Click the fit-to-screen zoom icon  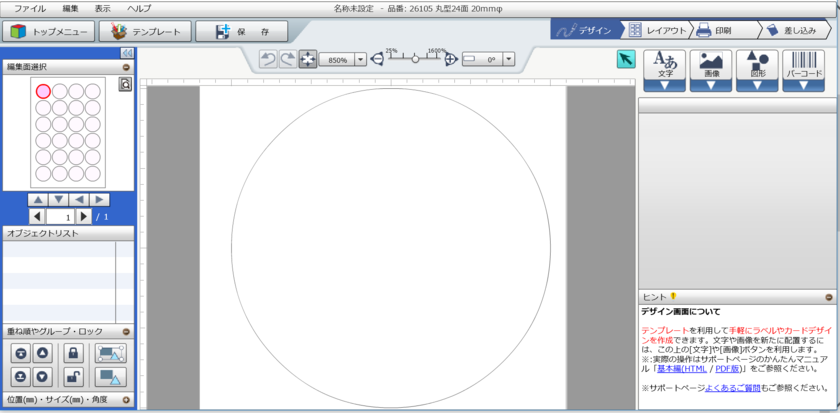(x=308, y=59)
